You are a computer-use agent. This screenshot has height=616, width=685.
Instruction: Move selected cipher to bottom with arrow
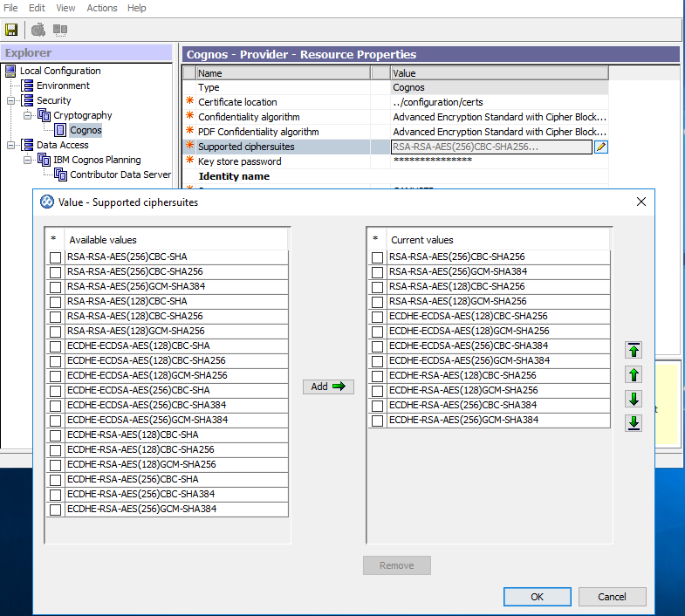[634, 423]
